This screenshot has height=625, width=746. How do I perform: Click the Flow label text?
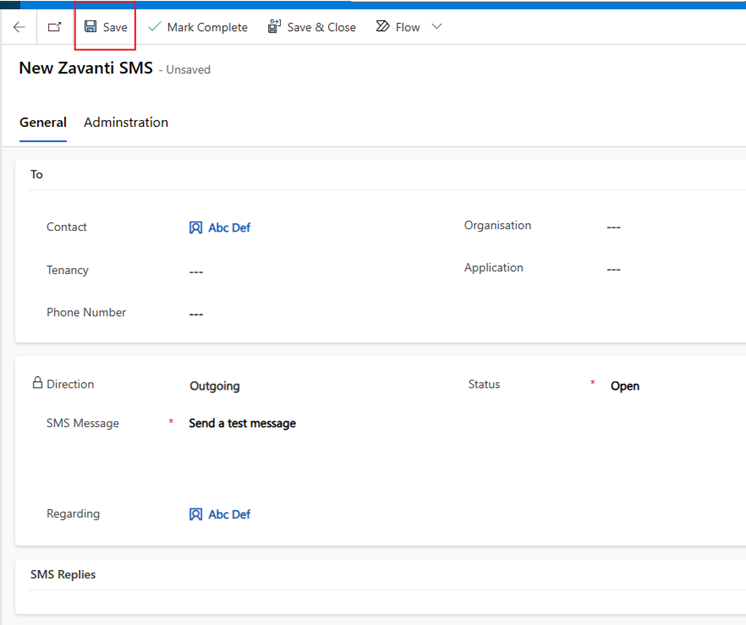(x=408, y=28)
